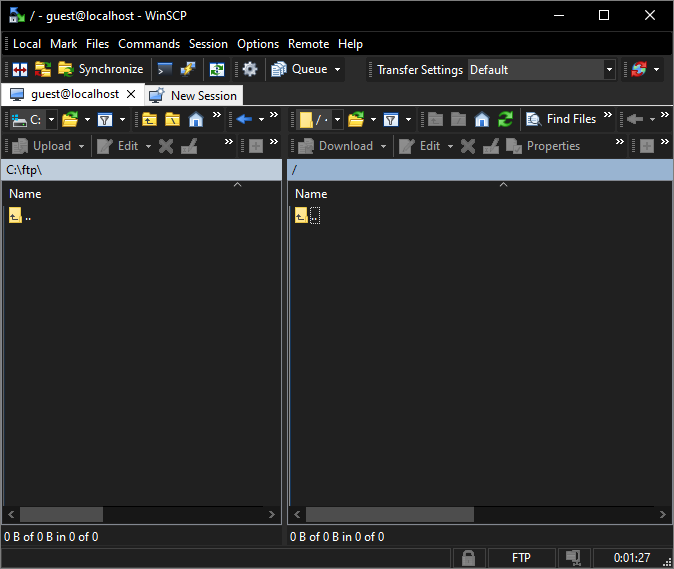674x569 pixels.
Task: Sort remote panel by Name column
Action: point(311,194)
